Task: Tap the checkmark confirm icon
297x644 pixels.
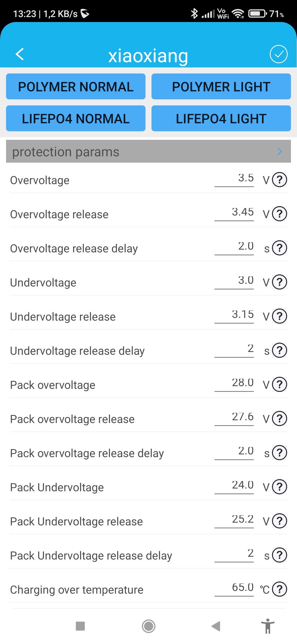Action: tap(278, 54)
